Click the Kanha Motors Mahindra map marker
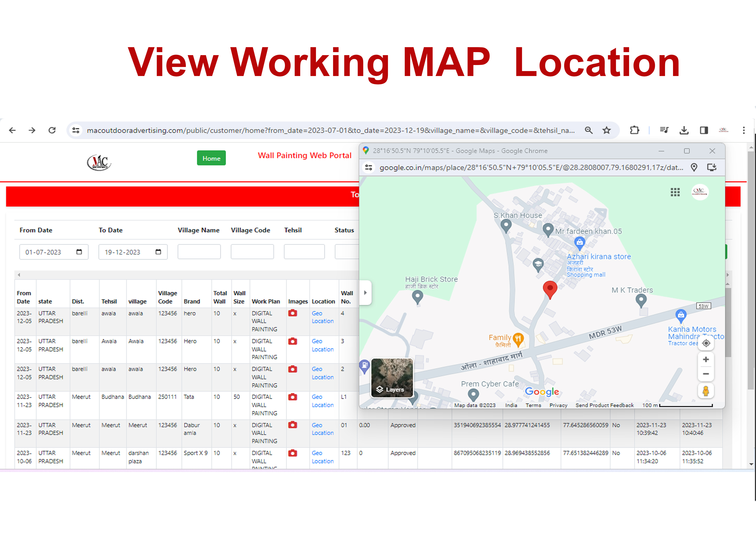This screenshot has width=756, height=534. click(x=681, y=316)
